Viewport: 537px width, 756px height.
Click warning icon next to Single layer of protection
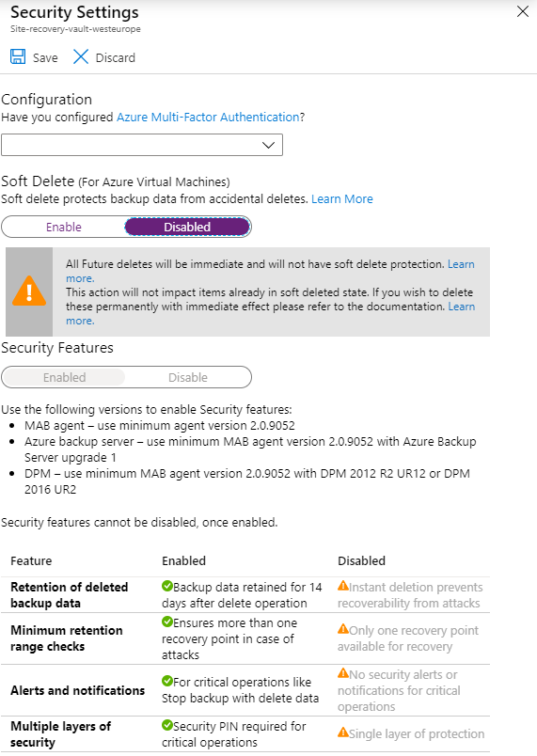[342, 732]
